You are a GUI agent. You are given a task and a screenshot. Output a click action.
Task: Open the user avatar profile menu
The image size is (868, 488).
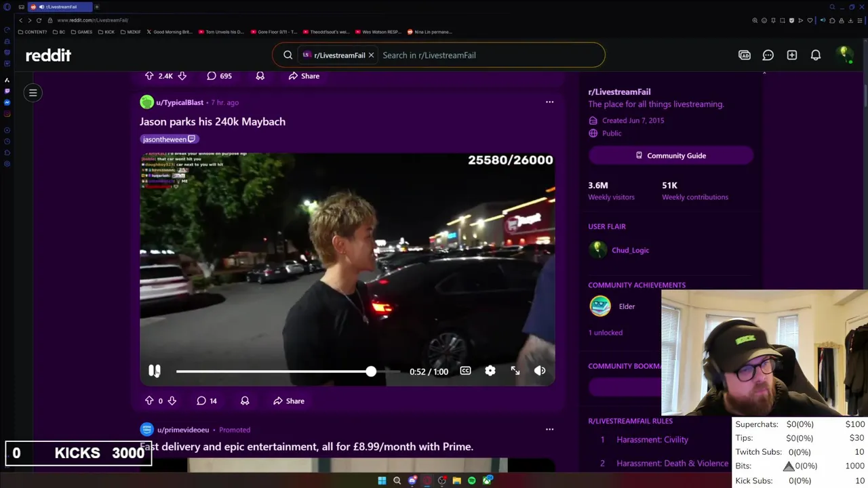click(844, 55)
